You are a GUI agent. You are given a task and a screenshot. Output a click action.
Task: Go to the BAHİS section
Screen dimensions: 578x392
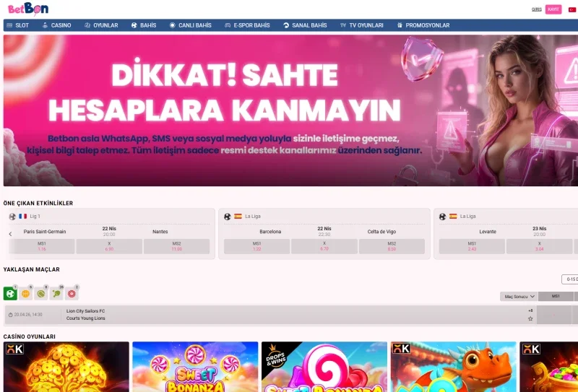point(144,25)
